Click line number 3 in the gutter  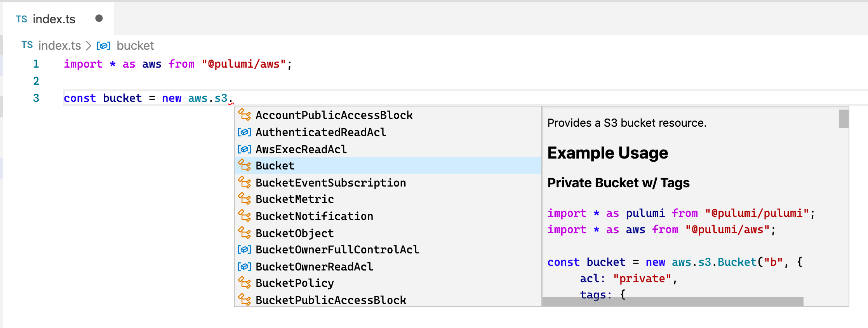[36, 98]
